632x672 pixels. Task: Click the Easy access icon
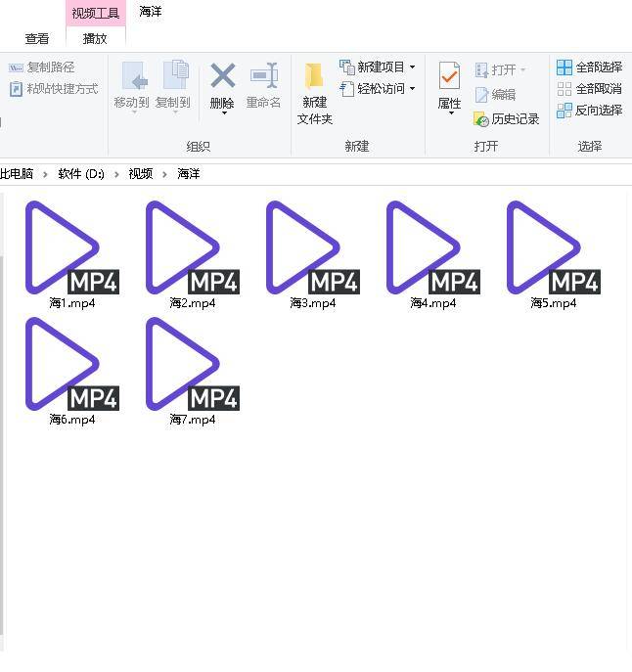click(x=346, y=89)
